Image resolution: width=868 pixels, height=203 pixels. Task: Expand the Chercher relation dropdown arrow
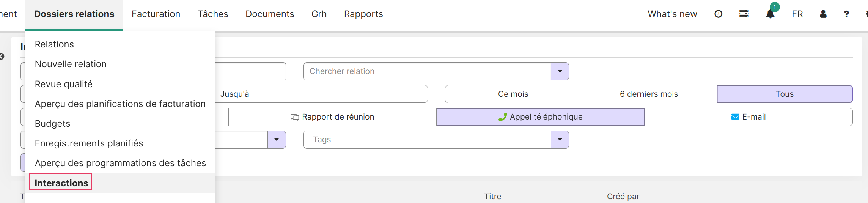coord(560,71)
